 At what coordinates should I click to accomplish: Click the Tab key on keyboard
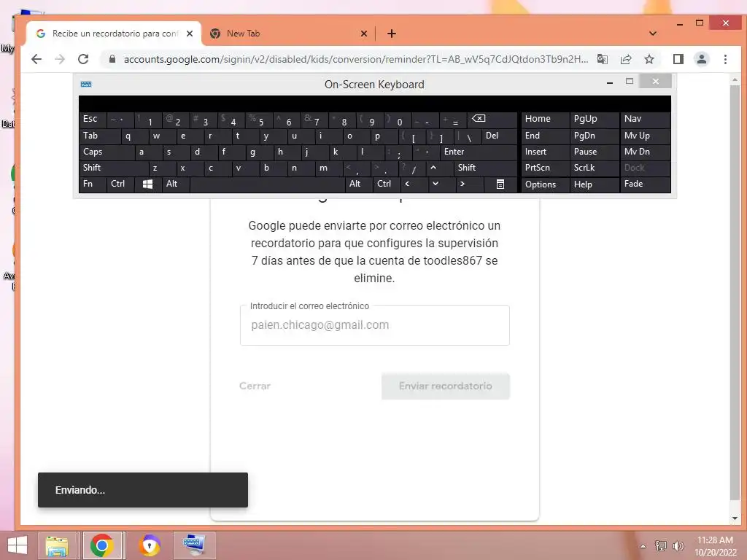[99, 136]
